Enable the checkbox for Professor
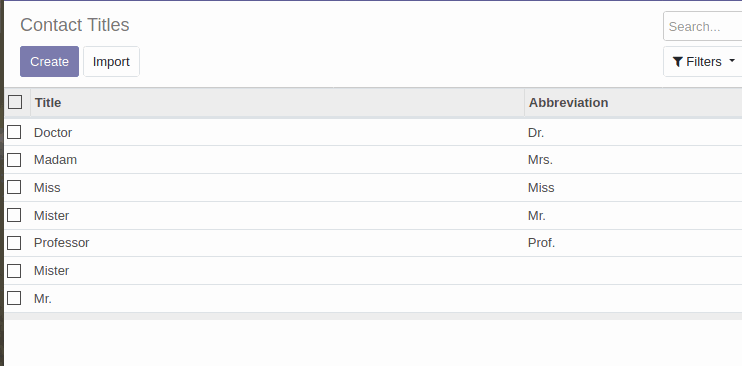742x366 pixels. tap(14, 243)
